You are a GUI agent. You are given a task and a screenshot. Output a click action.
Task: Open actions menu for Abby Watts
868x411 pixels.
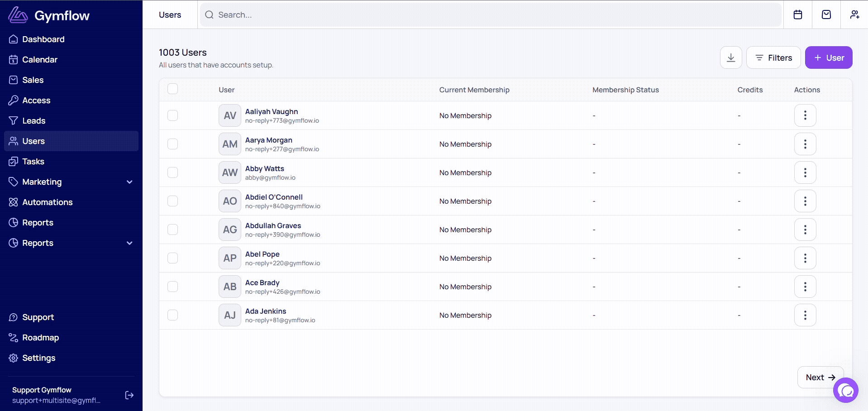coord(805,172)
